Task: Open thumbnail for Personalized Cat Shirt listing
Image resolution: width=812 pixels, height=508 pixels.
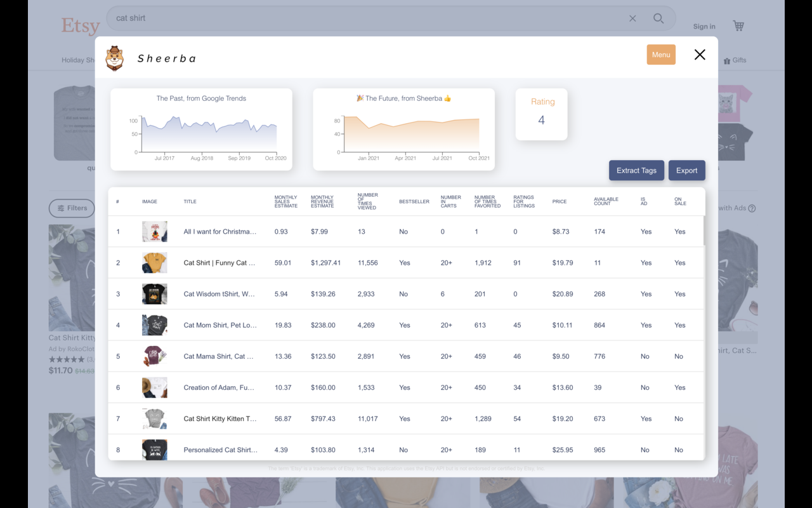Action: pyautogui.click(x=155, y=450)
